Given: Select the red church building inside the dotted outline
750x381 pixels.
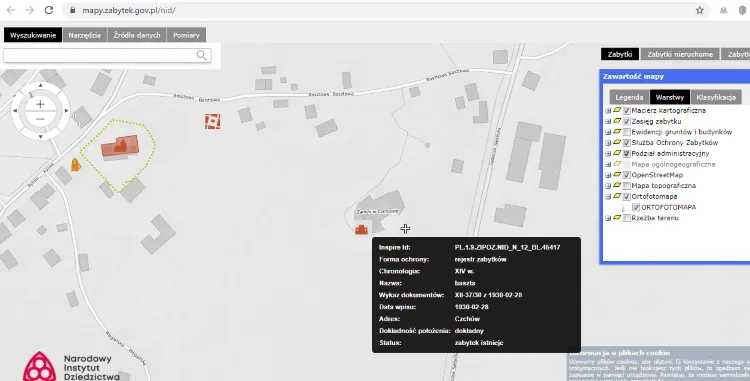Looking at the screenshot, I should coord(120,146).
